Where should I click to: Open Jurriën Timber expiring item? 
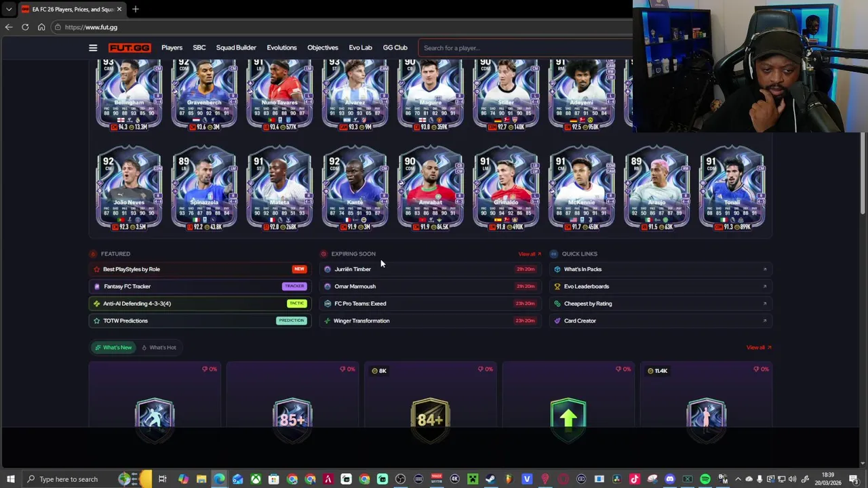(431, 269)
